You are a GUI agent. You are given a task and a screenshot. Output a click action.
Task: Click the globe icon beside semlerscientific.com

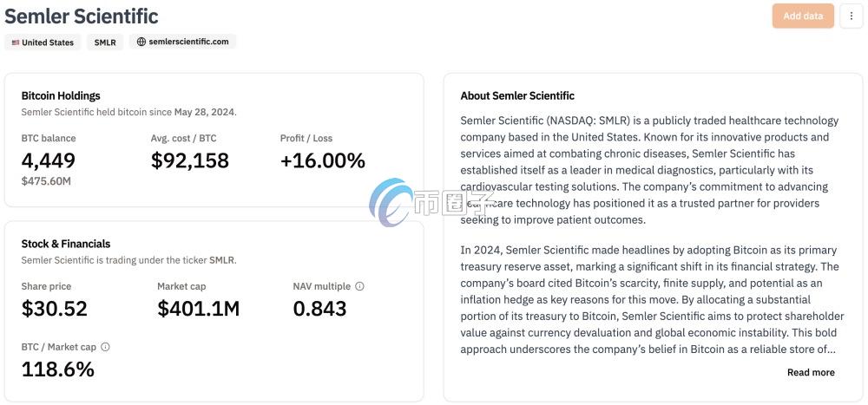(x=141, y=42)
